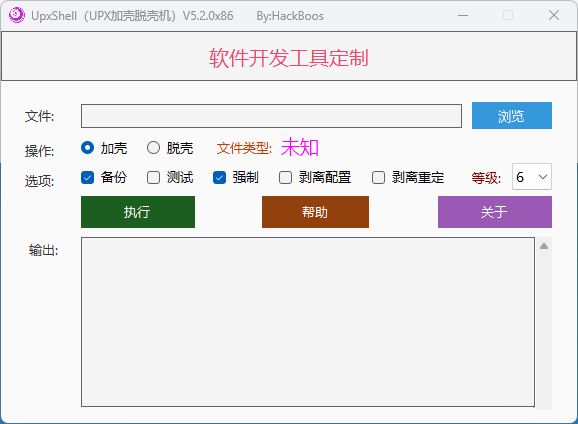This screenshot has height=424, width=578.
Task: Focus the 文件 path input field
Action: click(x=271, y=116)
